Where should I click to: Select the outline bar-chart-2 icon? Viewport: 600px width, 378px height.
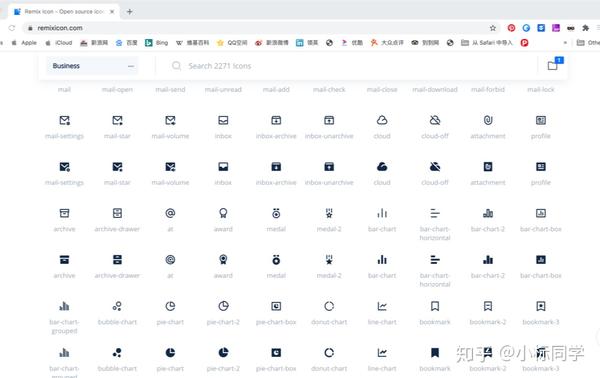488,213
